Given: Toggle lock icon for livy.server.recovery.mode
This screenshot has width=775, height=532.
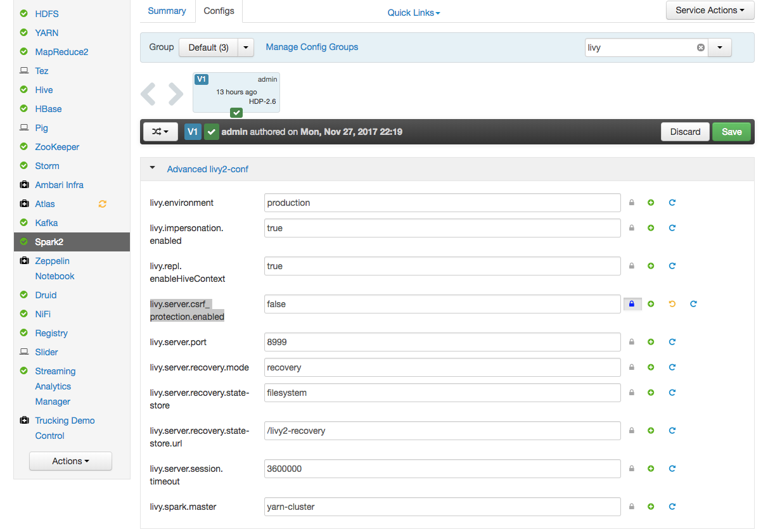Looking at the screenshot, I should point(631,367).
